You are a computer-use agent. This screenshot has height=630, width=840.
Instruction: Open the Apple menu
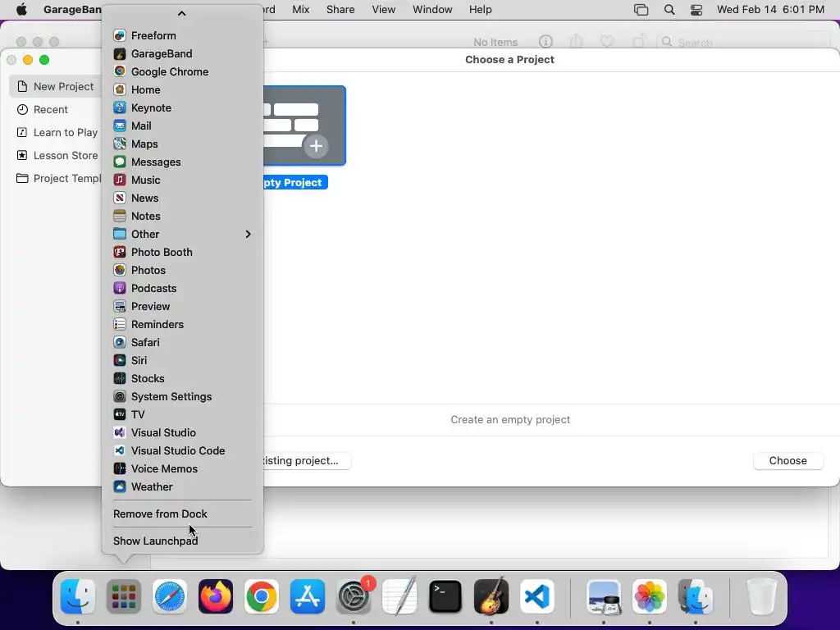click(x=21, y=10)
